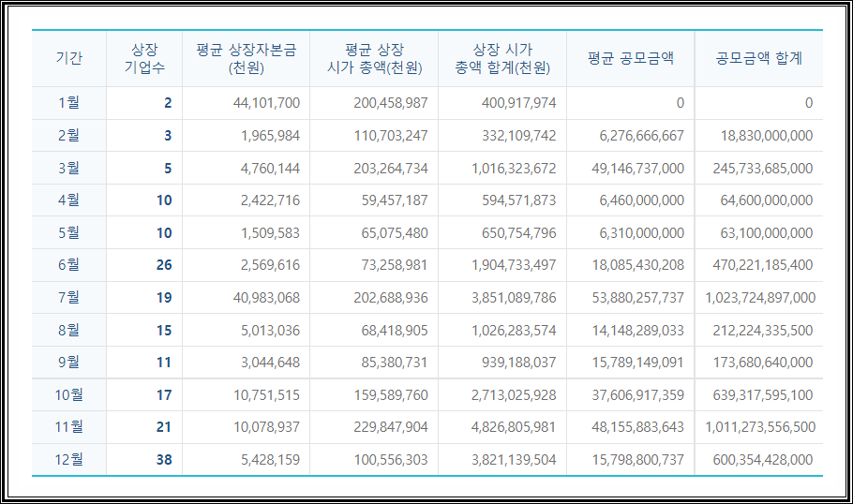The height and width of the screenshot is (504, 853).
Task: Click the value 48,155,883,643
Action: [x=638, y=427]
